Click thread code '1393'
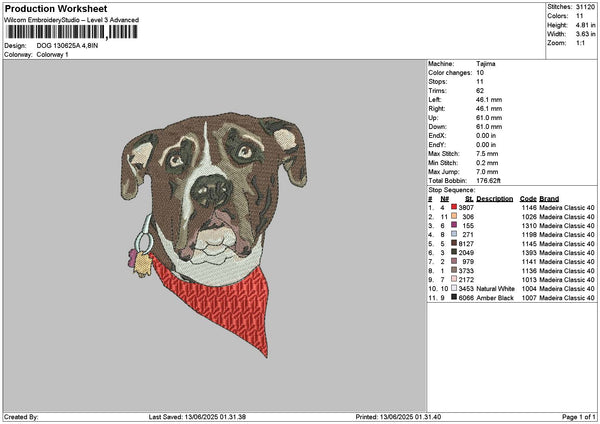Viewport: 600px width, 424px height. (x=529, y=253)
